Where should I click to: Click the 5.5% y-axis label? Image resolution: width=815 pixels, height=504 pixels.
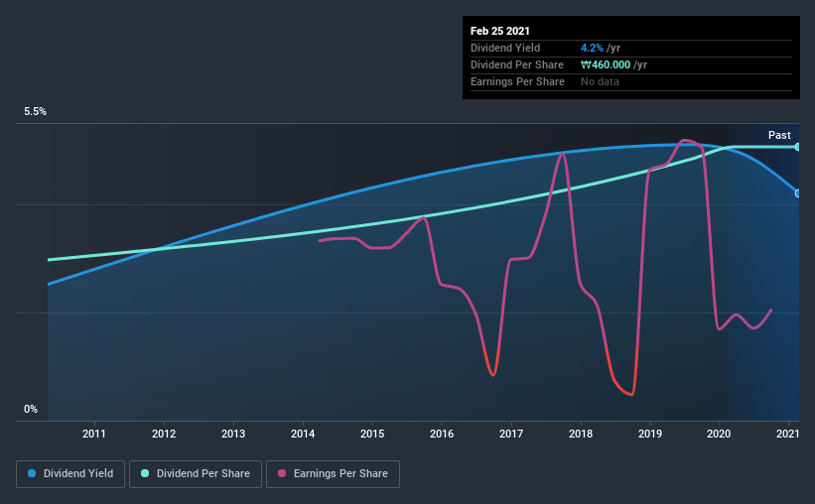[35, 112]
